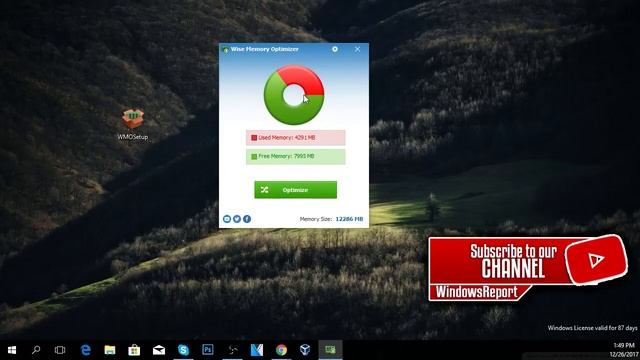640x360 pixels.
Task: Open Photoshop from the taskbar
Action: pos(208,350)
